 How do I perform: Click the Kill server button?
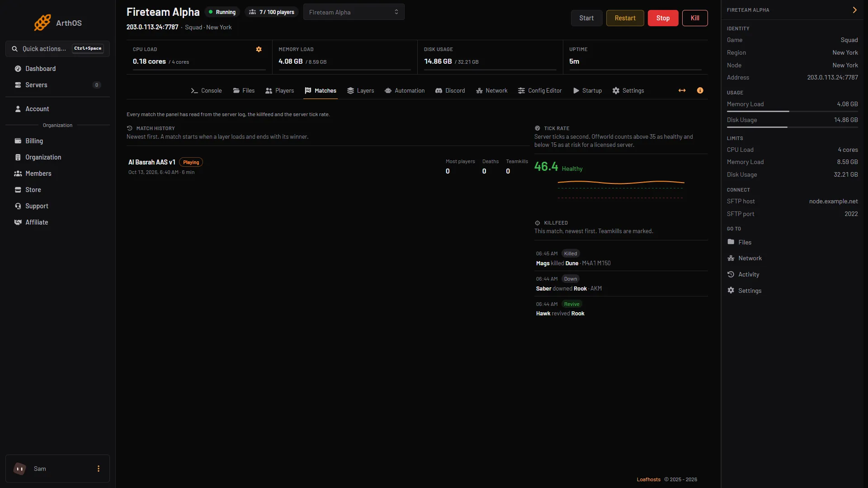coord(695,18)
